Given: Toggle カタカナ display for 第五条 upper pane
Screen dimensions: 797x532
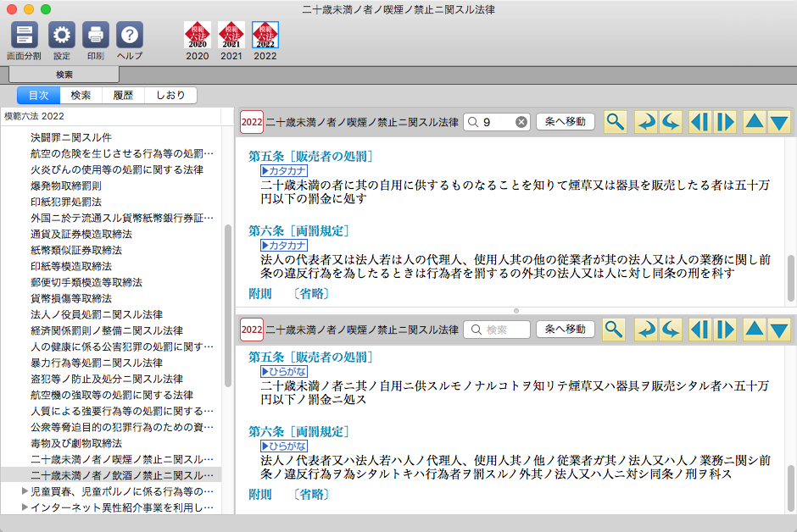Looking at the screenshot, I should pos(284,171).
